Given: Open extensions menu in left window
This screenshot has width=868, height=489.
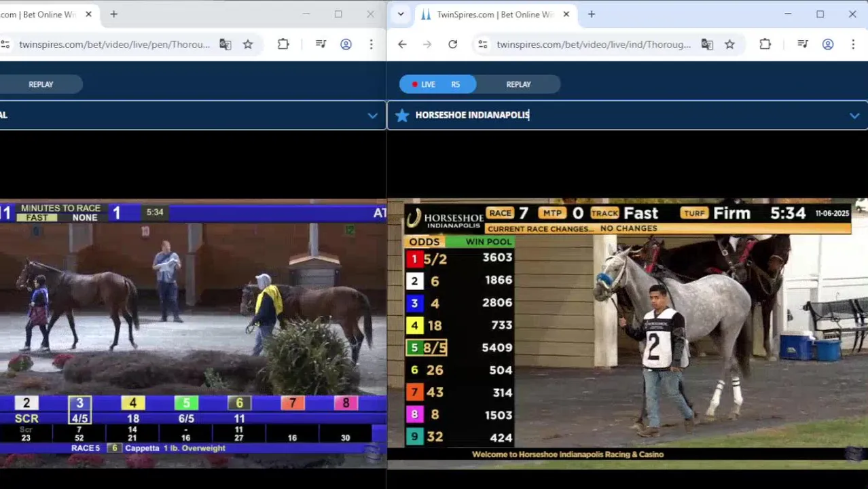Looking at the screenshot, I should 283,44.
